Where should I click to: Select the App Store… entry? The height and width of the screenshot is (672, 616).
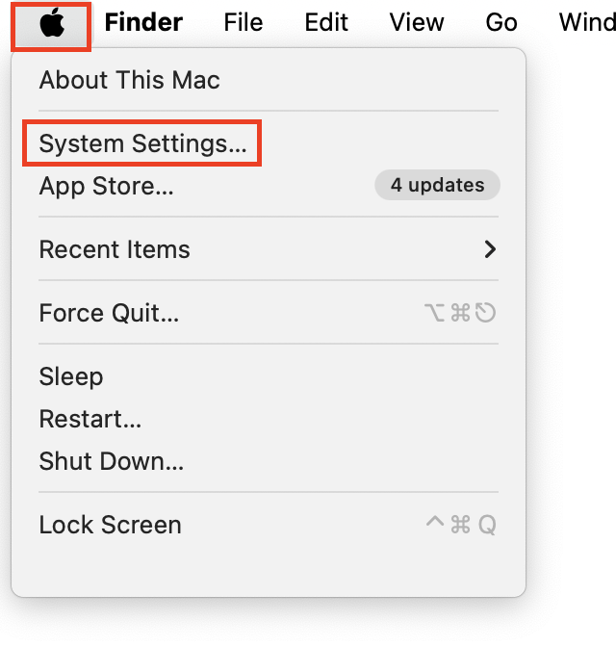click(269, 186)
